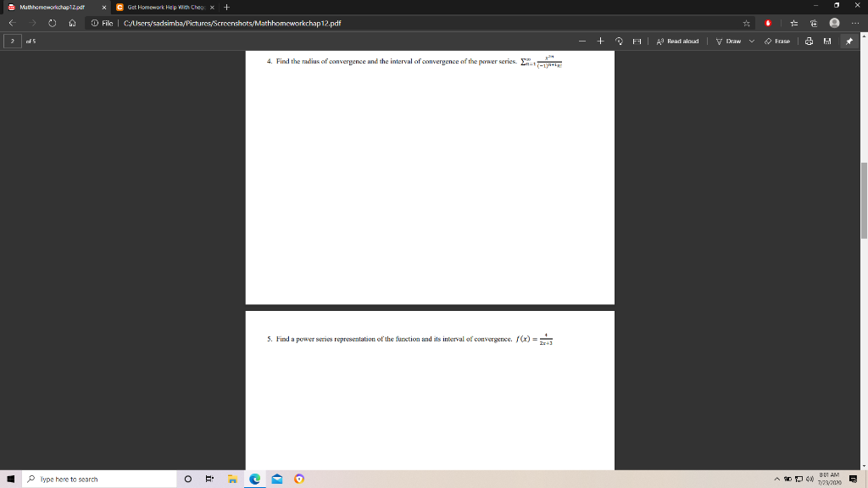Toggle the browser profile avatar menu
Image resolution: width=868 pixels, height=488 pixels.
click(x=835, y=24)
